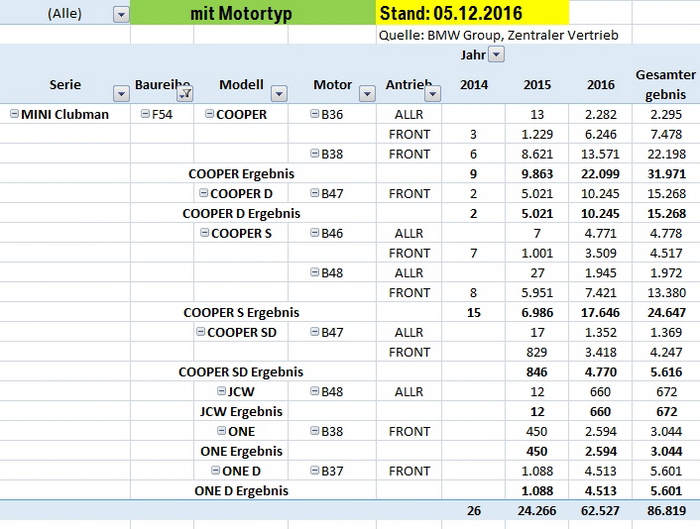
Task: Select cell 31.971 in COOPER Ergebnis row
Action: tap(666, 174)
